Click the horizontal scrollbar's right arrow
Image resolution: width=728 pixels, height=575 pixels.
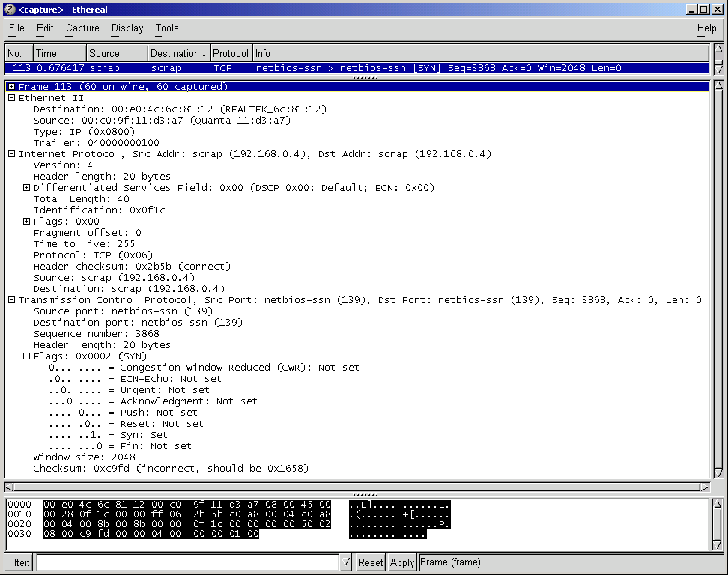pyautogui.click(x=705, y=486)
